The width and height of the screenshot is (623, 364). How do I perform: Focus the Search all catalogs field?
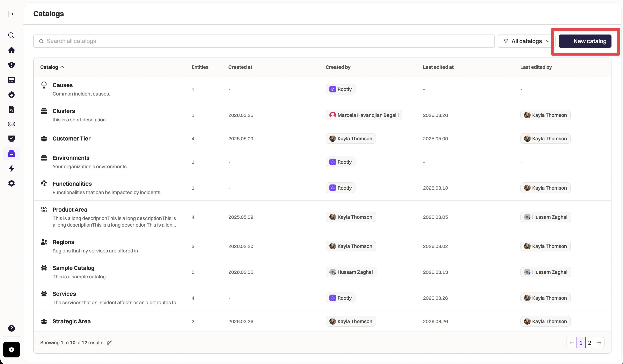[x=264, y=41]
